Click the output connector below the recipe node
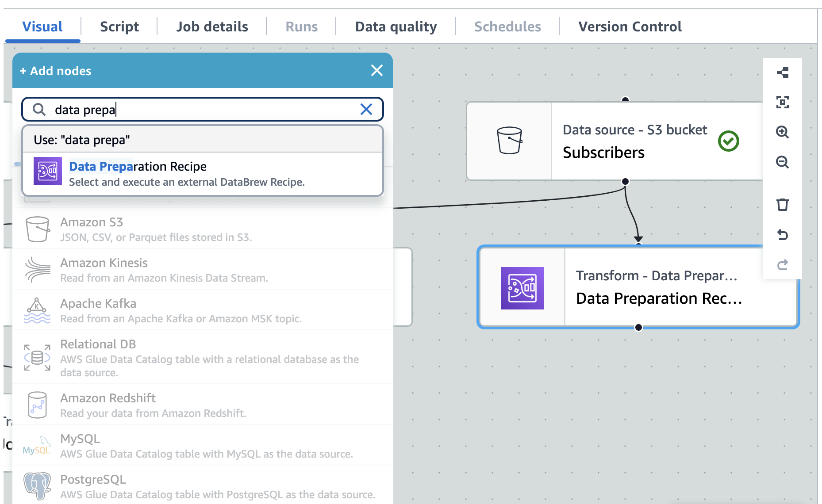822x504 pixels. coord(638,328)
